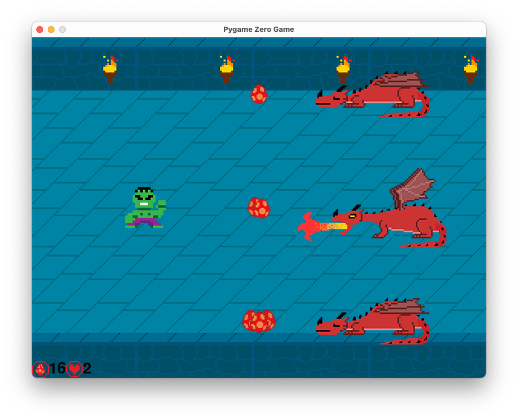Click the fire breath flame from the middle dragon
Screen dimensions: 518x420
pos(323,227)
